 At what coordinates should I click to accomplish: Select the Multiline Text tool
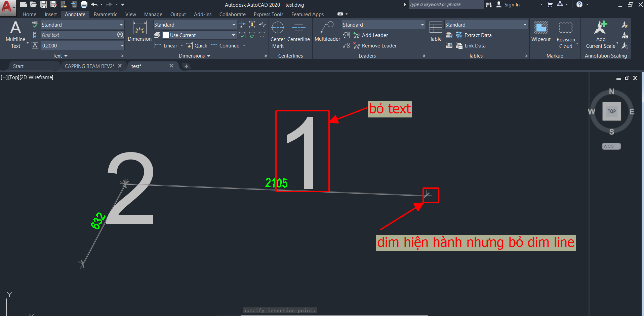coord(15,34)
